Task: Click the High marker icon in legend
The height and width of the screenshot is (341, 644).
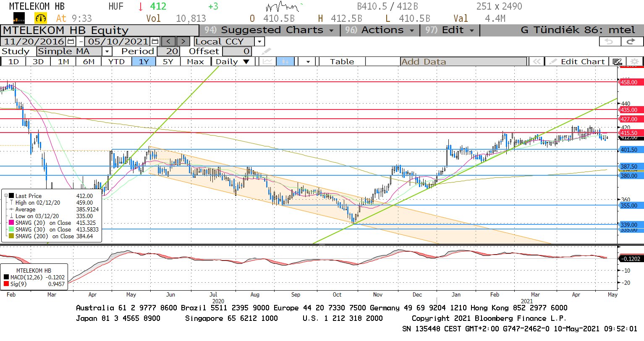Action: coord(11,203)
